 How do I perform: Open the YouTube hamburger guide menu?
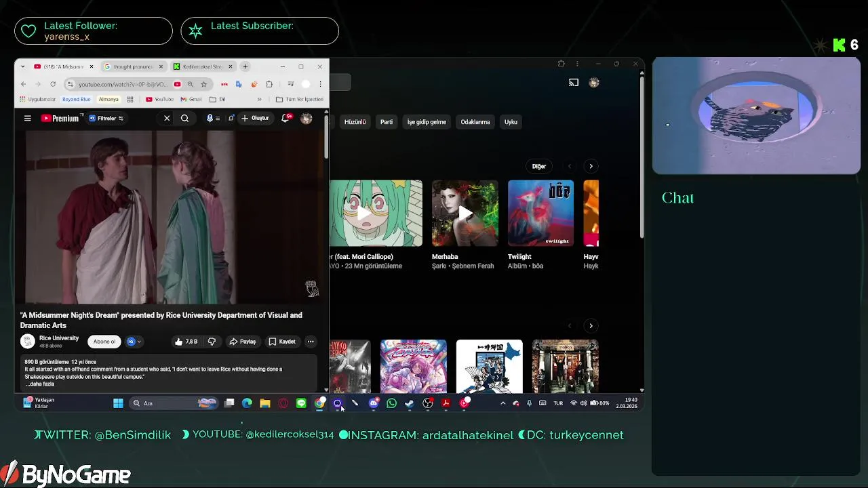pyautogui.click(x=28, y=118)
